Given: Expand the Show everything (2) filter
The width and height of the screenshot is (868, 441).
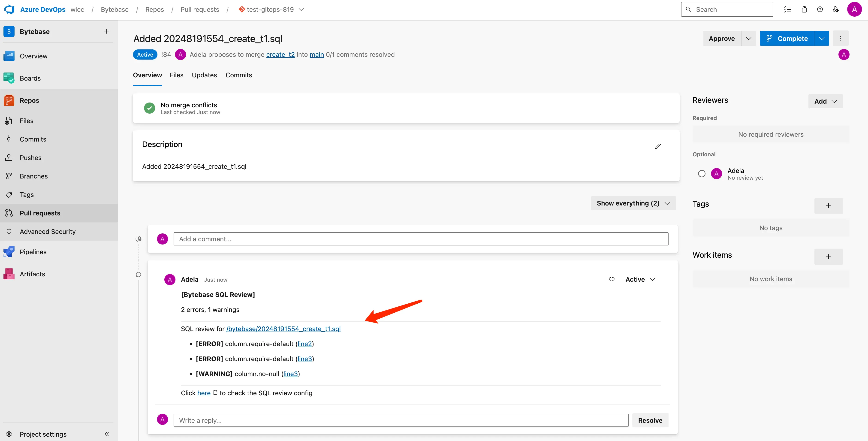Looking at the screenshot, I should [633, 203].
